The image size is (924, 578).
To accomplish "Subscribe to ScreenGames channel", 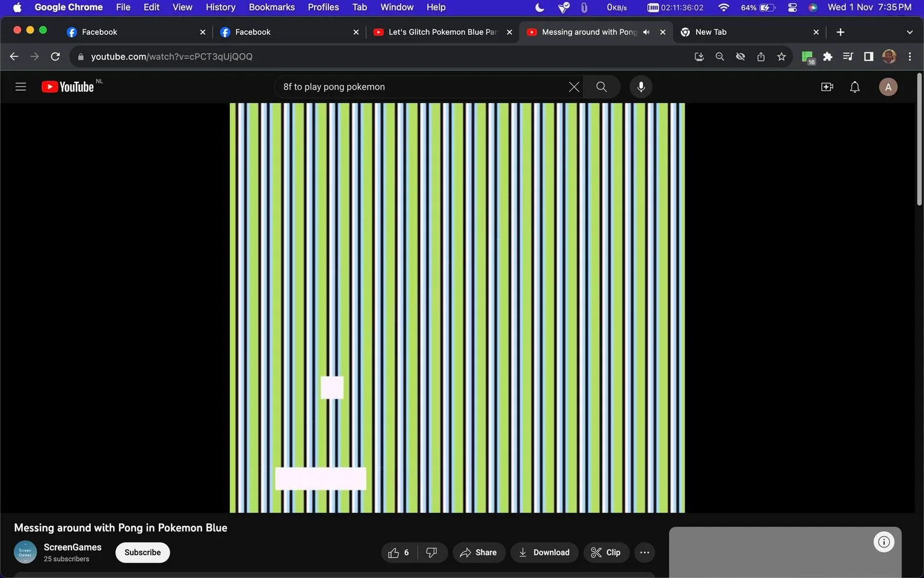I will click(143, 553).
